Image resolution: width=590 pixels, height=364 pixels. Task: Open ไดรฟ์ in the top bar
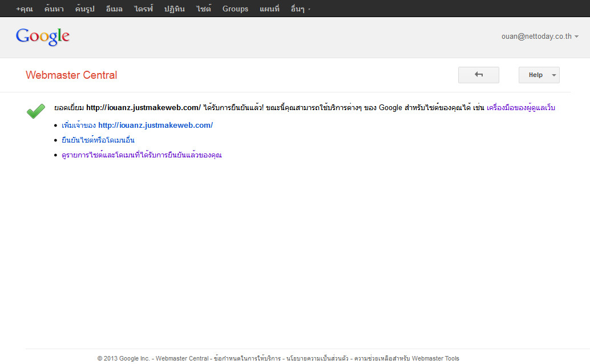pos(143,9)
